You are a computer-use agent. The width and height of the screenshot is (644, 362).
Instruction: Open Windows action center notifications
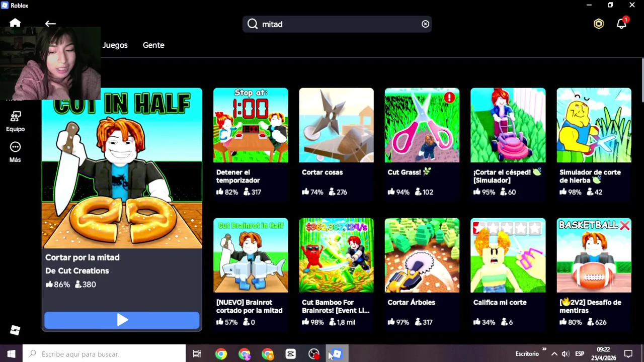[628, 354]
